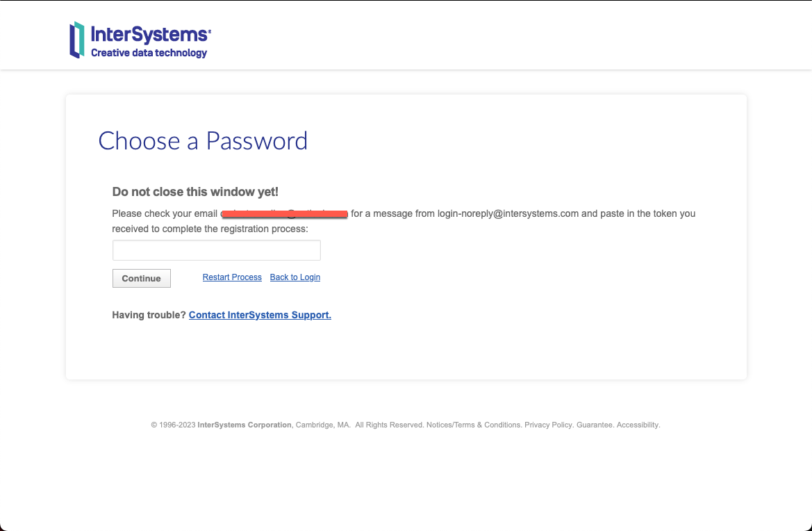Open Notices/Terms & Conditions in footer
This screenshot has height=531, width=812.
[473, 425]
